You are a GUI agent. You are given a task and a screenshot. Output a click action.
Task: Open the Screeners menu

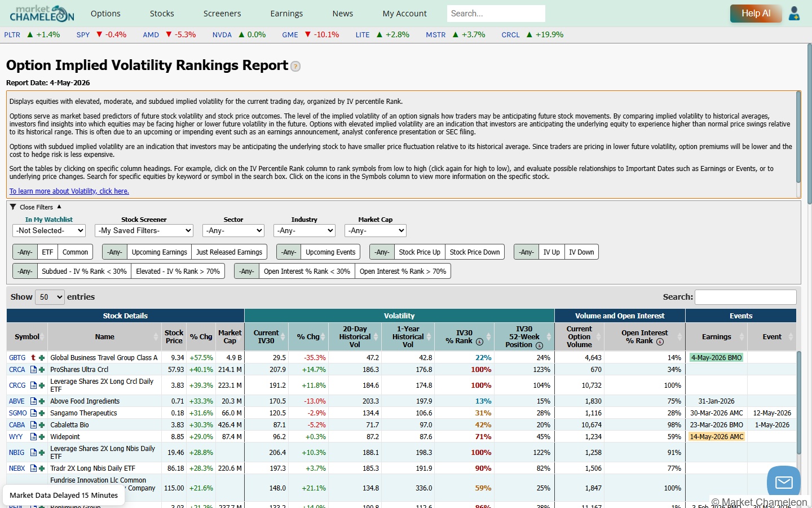click(x=222, y=14)
